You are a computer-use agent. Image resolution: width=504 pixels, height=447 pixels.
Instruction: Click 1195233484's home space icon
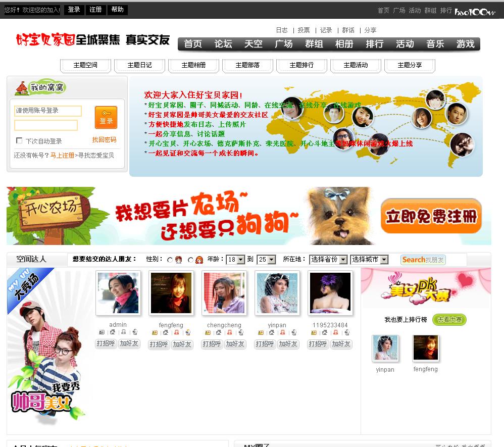click(324, 332)
